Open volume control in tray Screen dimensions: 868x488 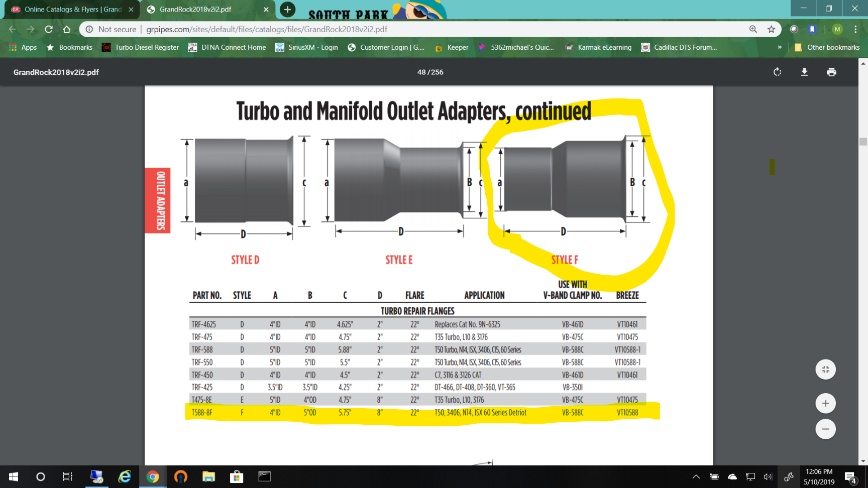[x=768, y=476]
